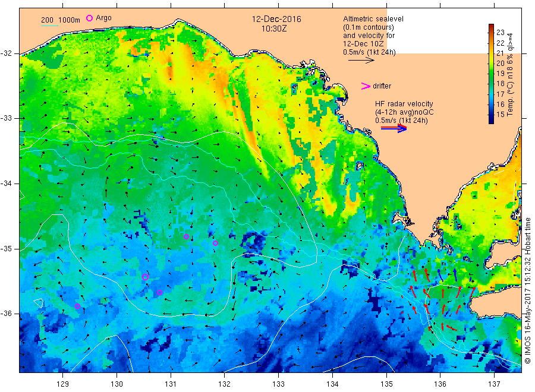
Task: Click the "22" color bar value
Action: click(x=500, y=43)
